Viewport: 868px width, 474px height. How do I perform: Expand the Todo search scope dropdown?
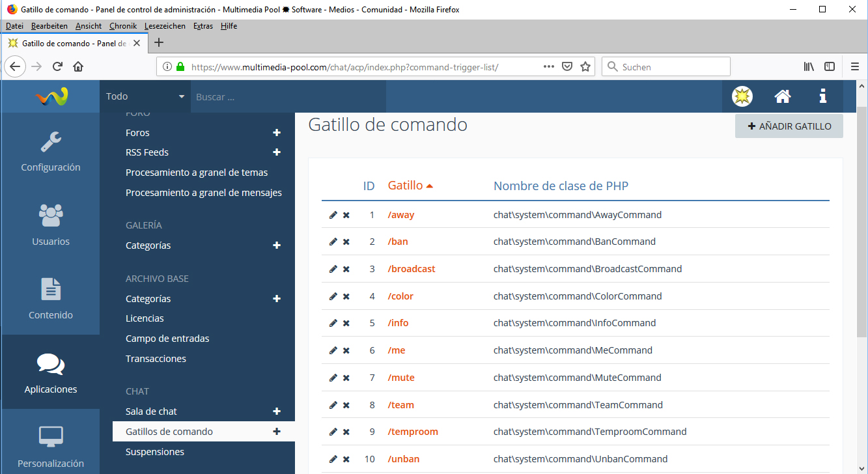point(145,96)
